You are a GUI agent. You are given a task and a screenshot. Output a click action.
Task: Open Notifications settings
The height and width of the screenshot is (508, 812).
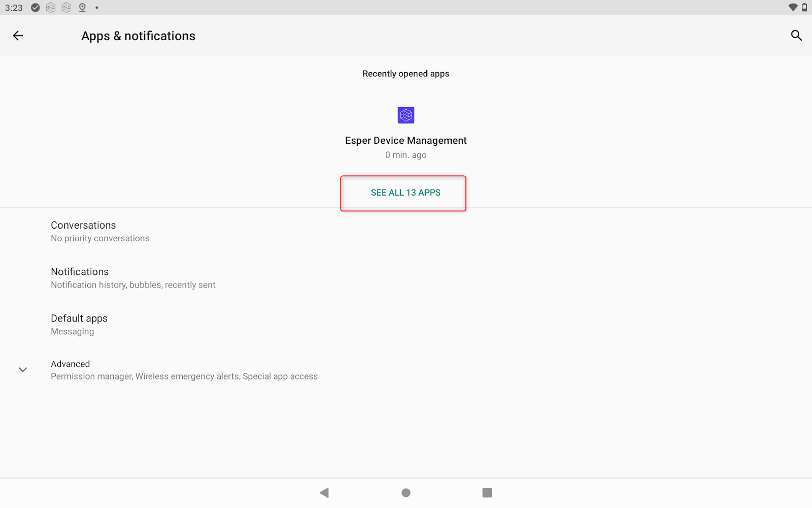[406, 278]
